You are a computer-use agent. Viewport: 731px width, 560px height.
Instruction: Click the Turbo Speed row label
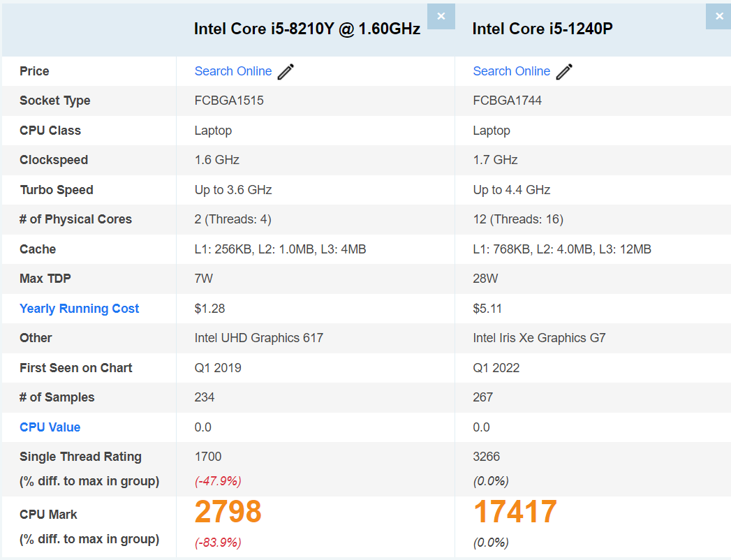57,190
